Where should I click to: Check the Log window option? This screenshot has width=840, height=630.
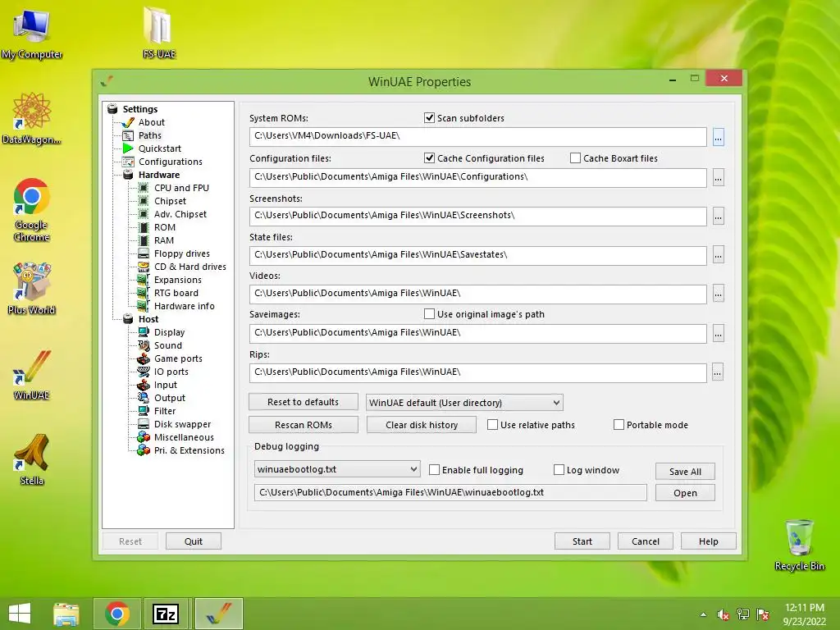[559, 470]
